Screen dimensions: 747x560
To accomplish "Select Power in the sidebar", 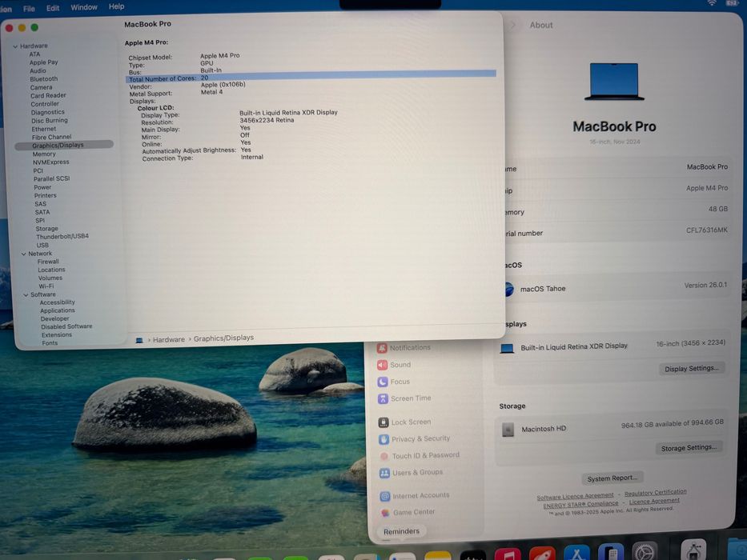I will tap(42, 188).
